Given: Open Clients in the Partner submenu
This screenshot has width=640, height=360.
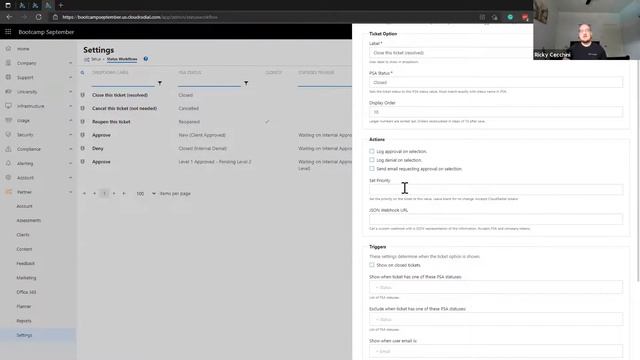Looking at the screenshot, I should (x=23, y=235).
